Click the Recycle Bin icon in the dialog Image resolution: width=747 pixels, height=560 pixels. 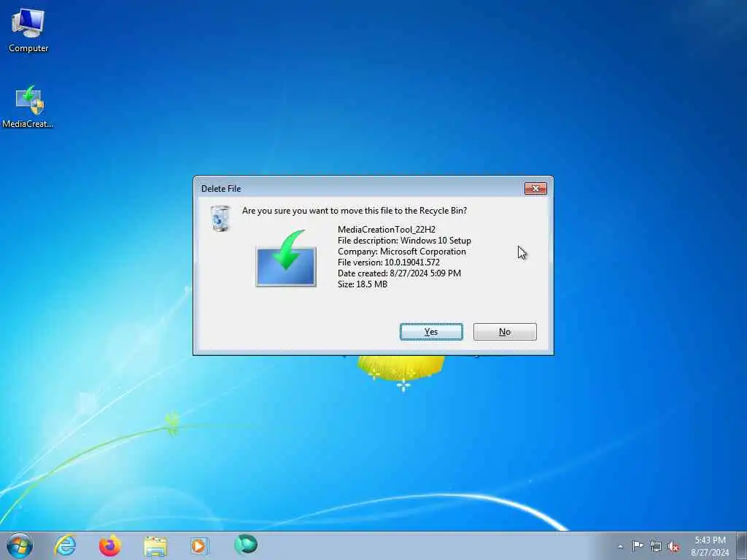(220, 219)
